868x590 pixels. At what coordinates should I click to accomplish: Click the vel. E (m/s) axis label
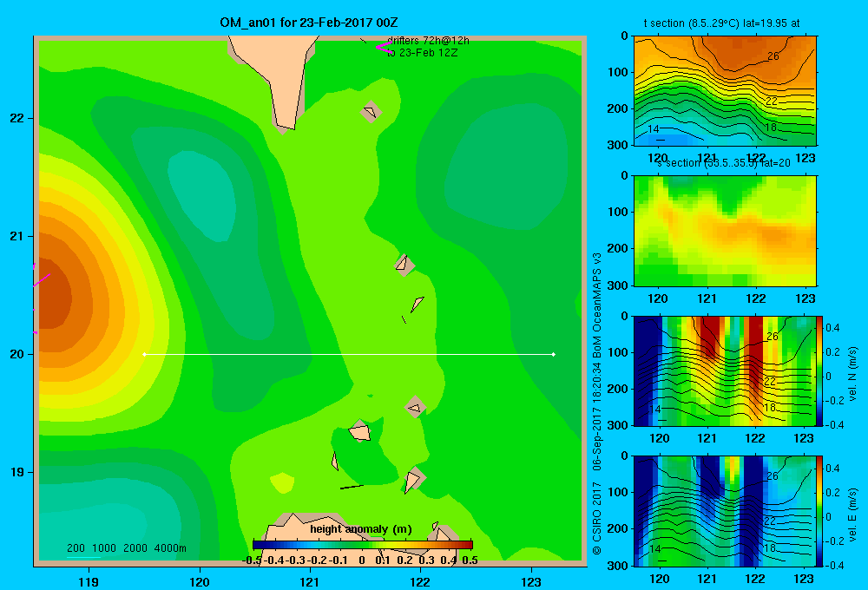[x=852, y=515]
